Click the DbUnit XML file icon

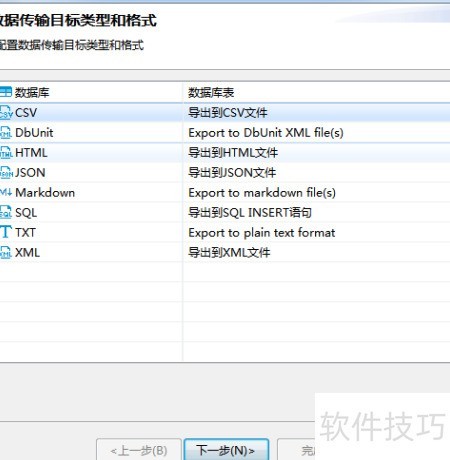click(6, 133)
